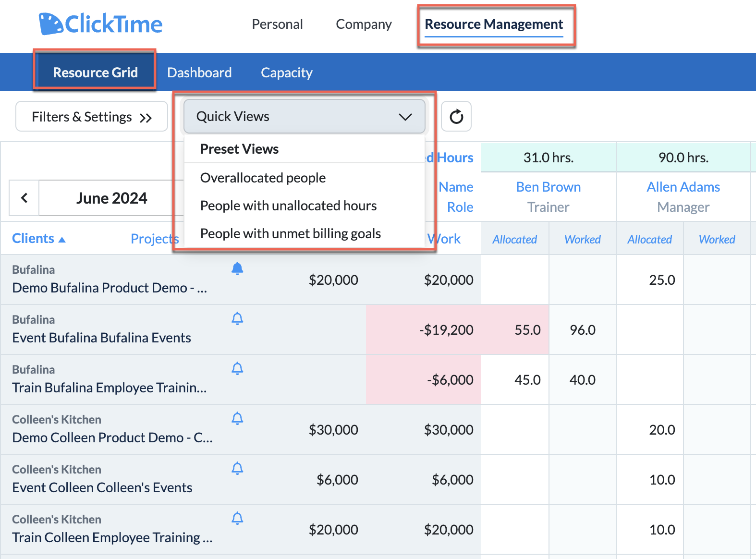Click the Preset Views heading in dropdown
756x559 pixels.
pos(239,149)
